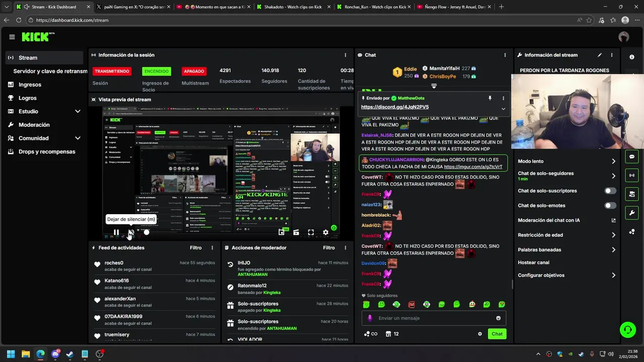The height and width of the screenshot is (362, 644).
Task: Click the gifts counter showing 12
Action: coord(392,334)
